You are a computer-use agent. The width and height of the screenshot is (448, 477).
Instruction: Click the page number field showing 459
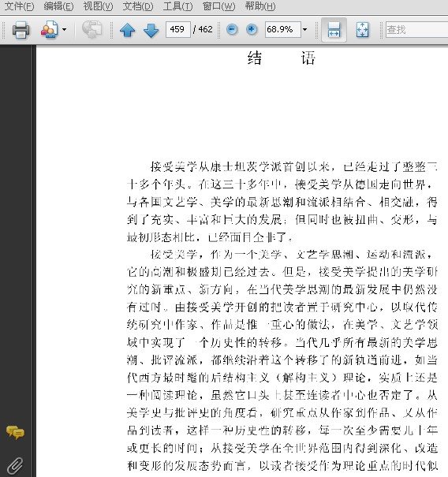[178, 29]
